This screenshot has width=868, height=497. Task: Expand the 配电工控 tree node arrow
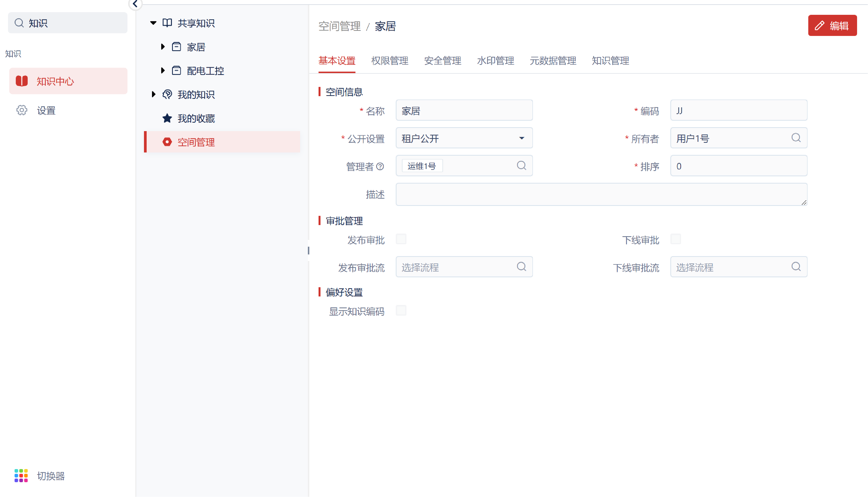tap(163, 70)
